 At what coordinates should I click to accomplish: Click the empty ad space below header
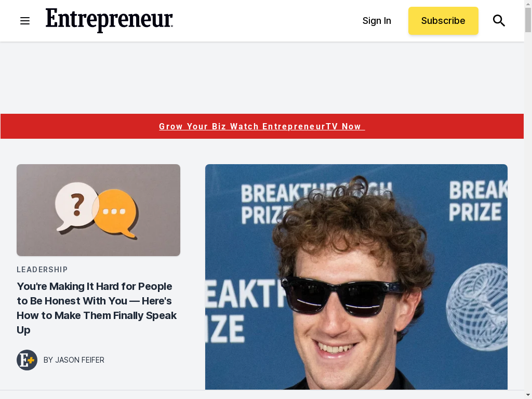(x=262, y=78)
